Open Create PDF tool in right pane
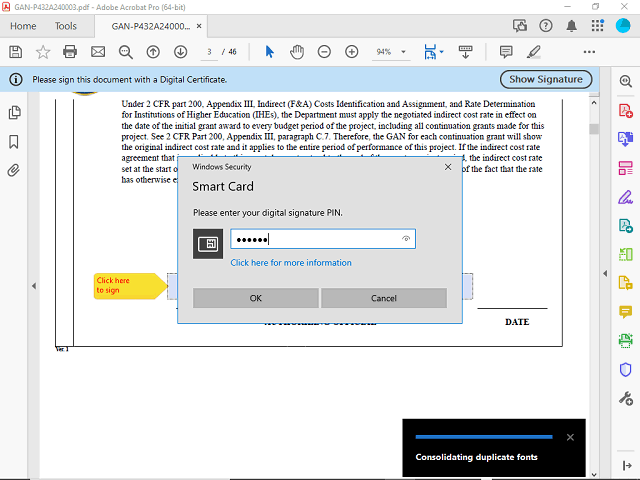Viewport: 640px width, 480px height. (625, 111)
